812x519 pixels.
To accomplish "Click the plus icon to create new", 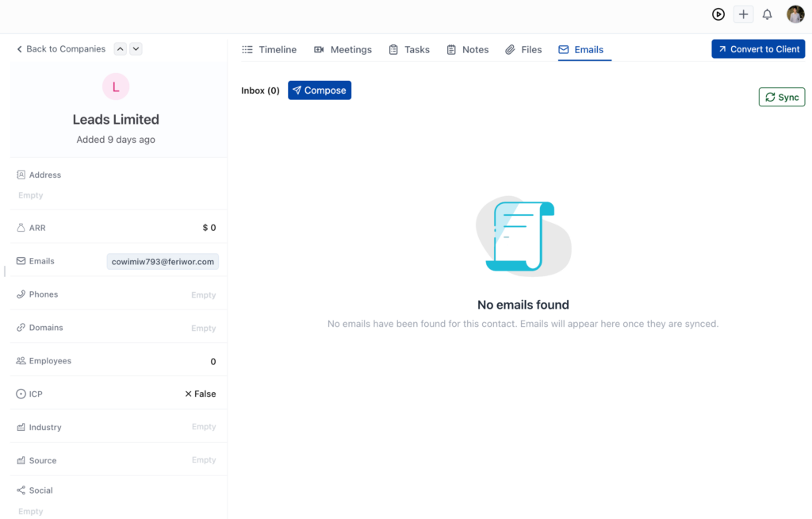I will [x=743, y=13].
